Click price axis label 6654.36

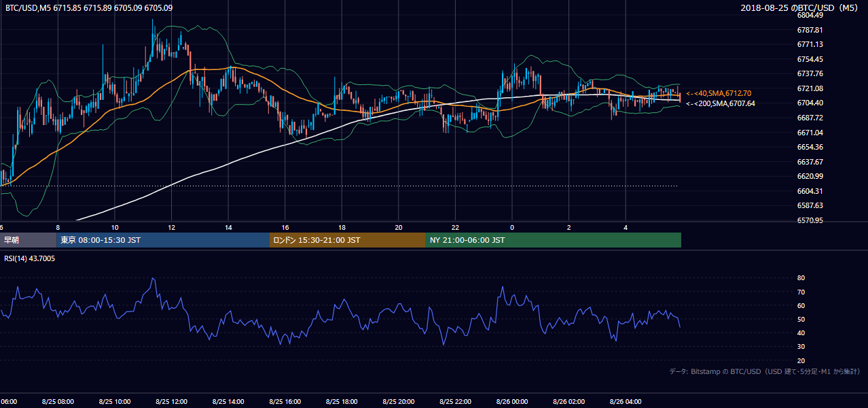[x=810, y=147]
